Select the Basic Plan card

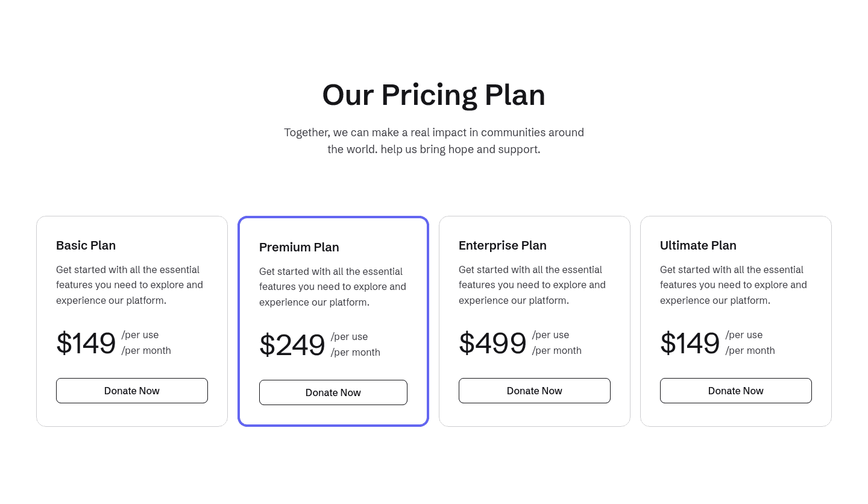131,321
